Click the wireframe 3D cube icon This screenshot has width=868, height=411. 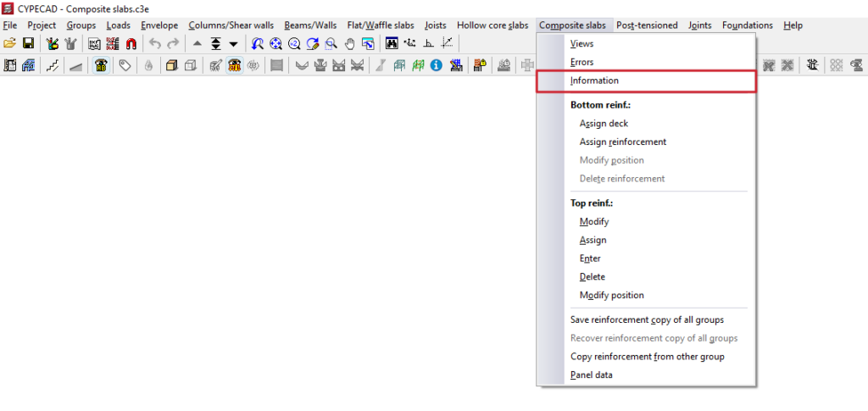(190, 66)
